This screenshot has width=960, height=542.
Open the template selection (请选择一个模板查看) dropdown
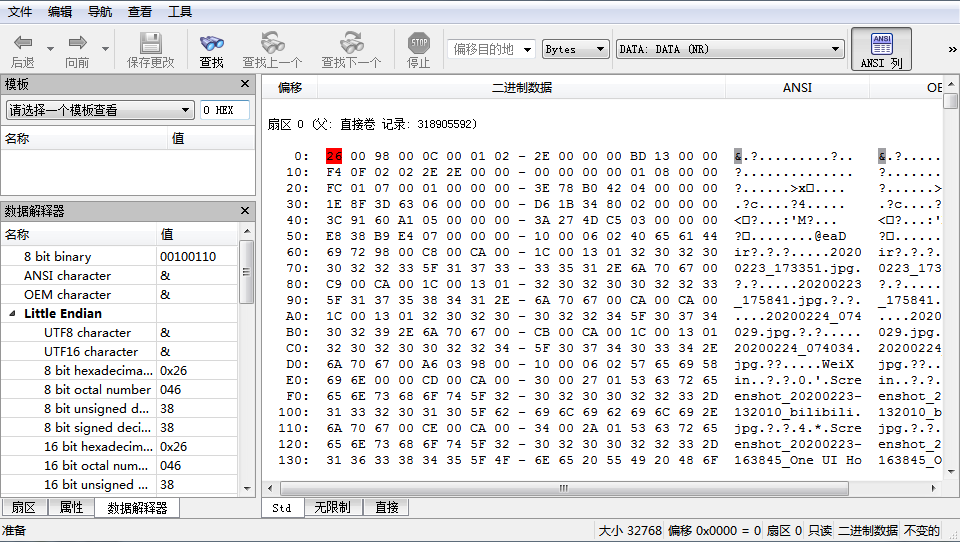coord(100,110)
